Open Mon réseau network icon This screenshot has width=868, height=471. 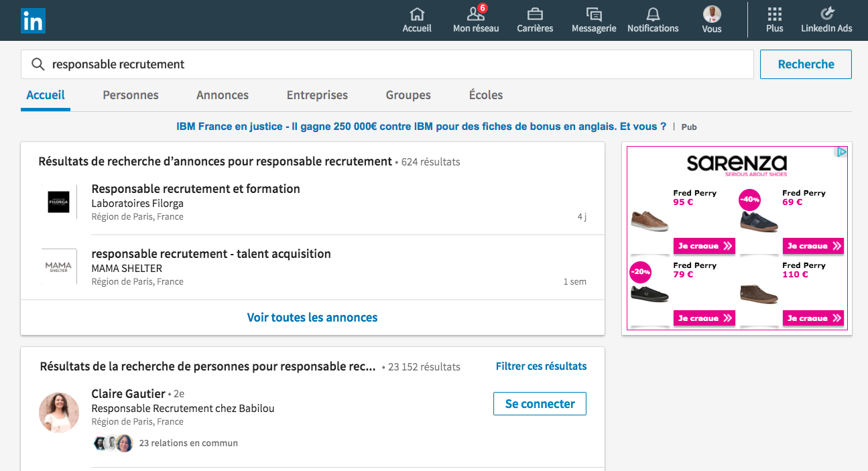click(x=476, y=15)
